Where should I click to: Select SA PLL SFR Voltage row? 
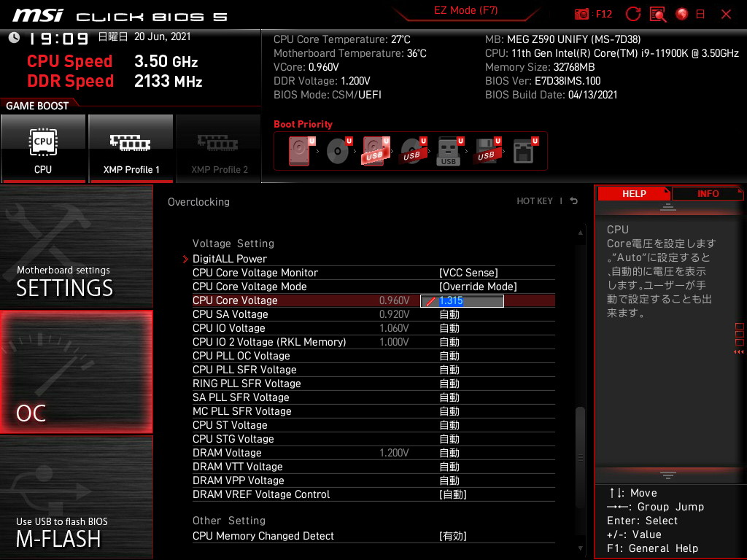click(x=373, y=397)
